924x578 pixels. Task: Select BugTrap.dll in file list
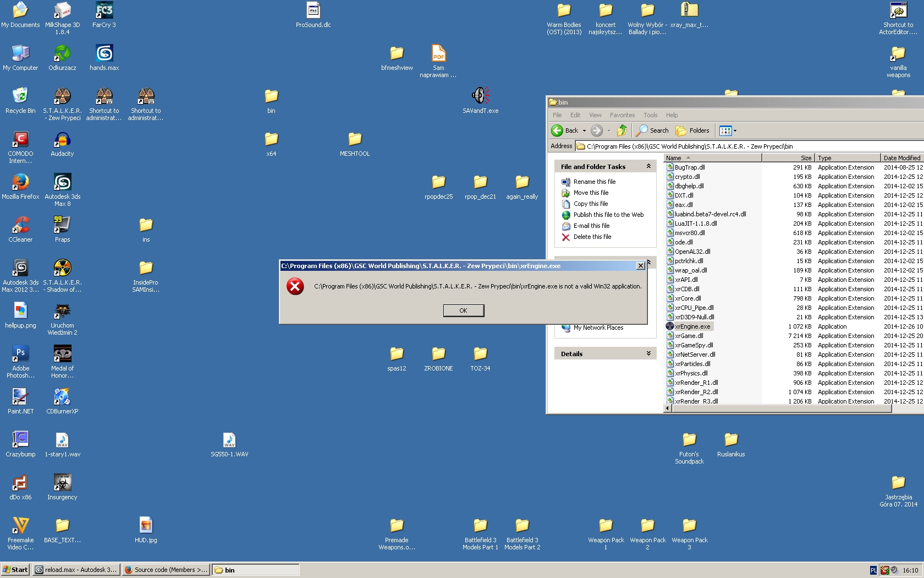pos(690,167)
